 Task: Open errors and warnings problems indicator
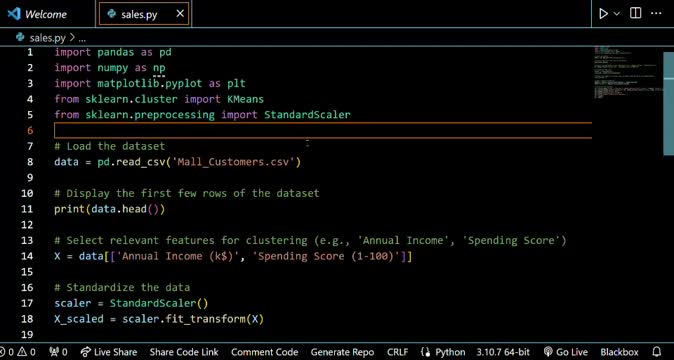click(x=18, y=352)
